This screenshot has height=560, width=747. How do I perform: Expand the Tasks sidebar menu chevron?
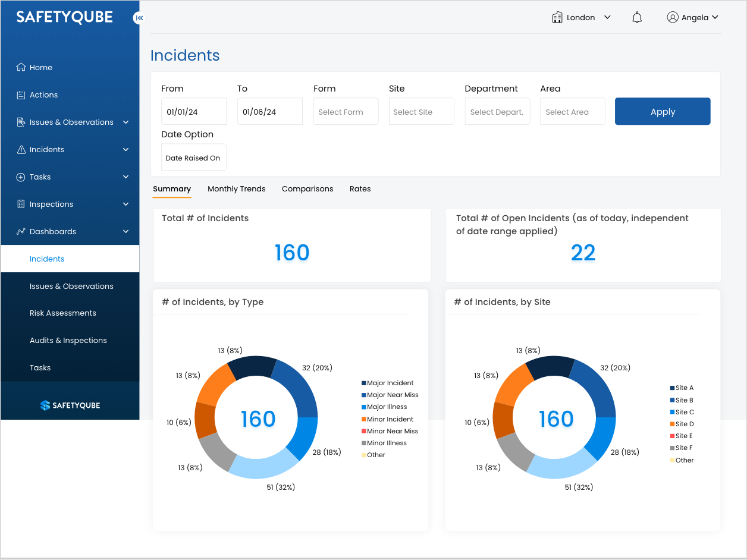[125, 177]
